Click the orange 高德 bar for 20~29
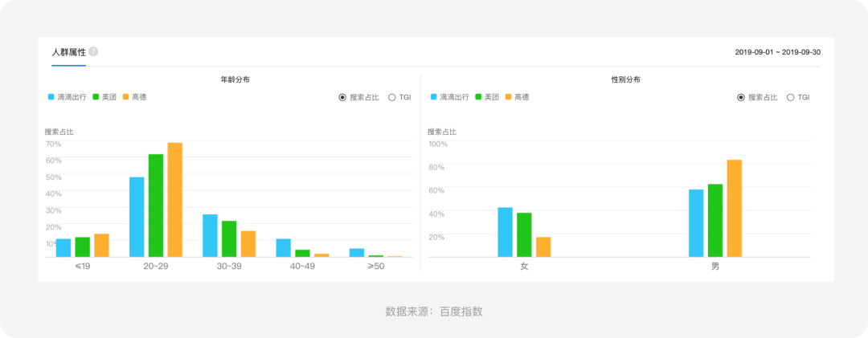Image resolution: width=868 pixels, height=338 pixels. [x=175, y=200]
